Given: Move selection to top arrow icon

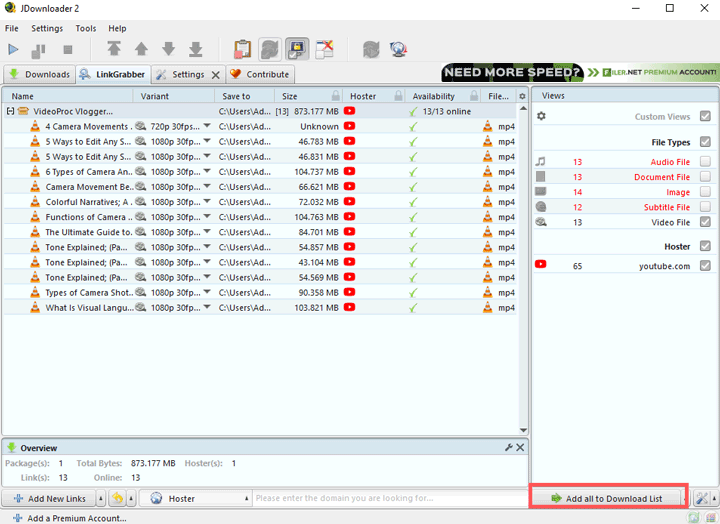Looking at the screenshot, I should click(x=114, y=49).
